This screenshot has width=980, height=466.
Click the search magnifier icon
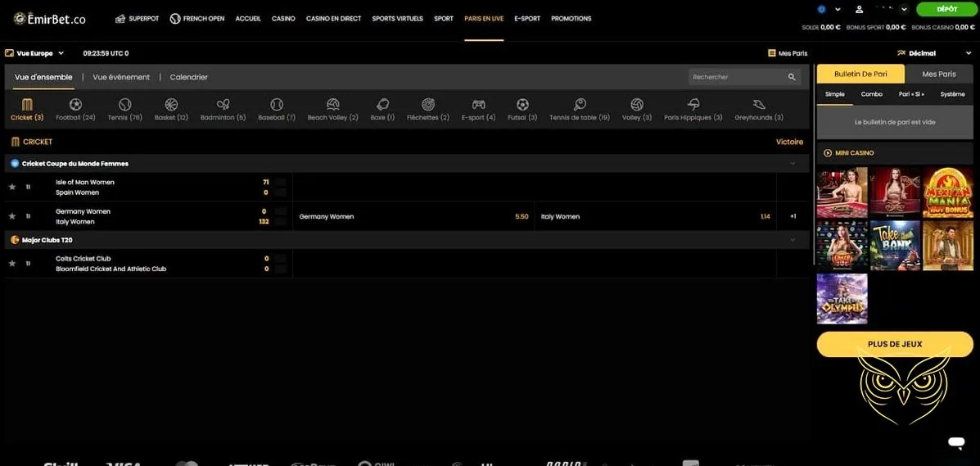pyautogui.click(x=792, y=77)
